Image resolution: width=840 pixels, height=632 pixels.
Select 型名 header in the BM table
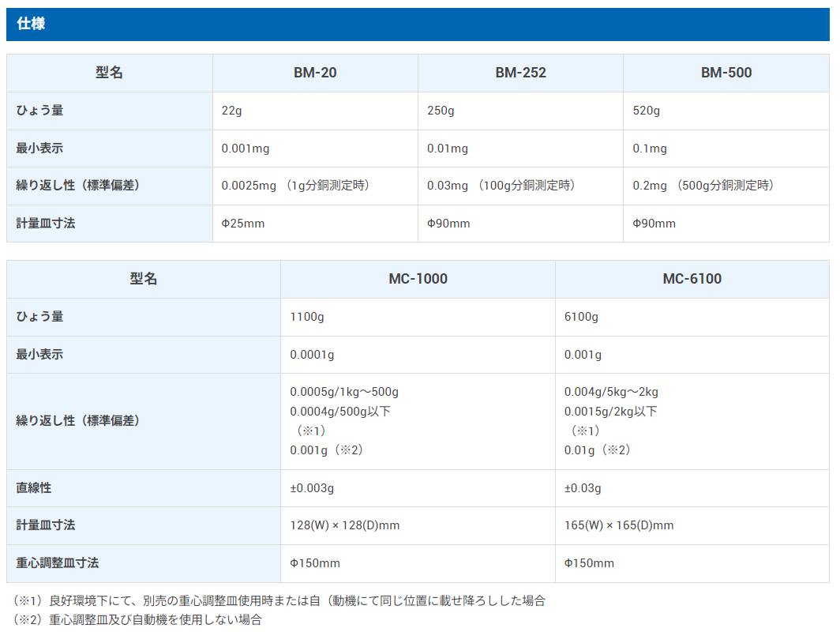click(x=109, y=73)
